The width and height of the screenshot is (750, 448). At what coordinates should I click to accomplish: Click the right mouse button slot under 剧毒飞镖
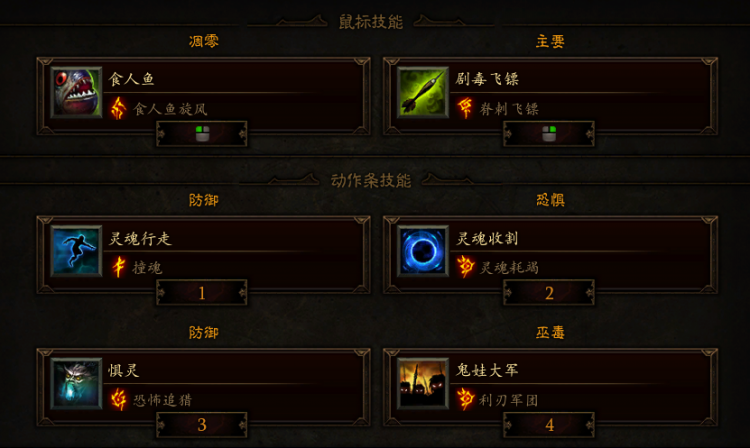[549, 134]
